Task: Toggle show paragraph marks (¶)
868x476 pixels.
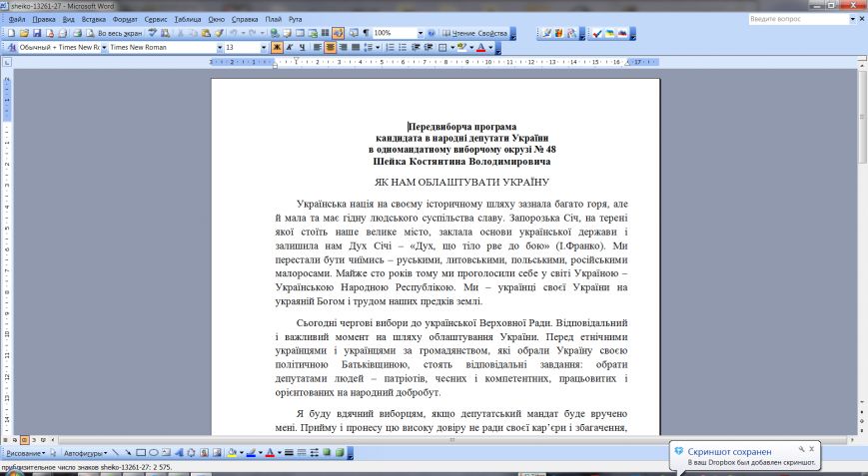Action: pos(366,33)
